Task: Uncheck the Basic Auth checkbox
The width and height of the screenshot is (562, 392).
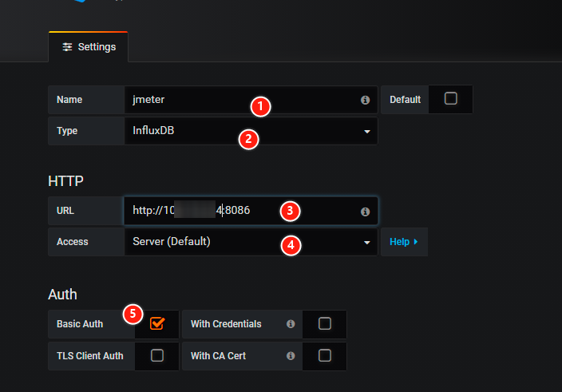Action: pyautogui.click(x=157, y=324)
